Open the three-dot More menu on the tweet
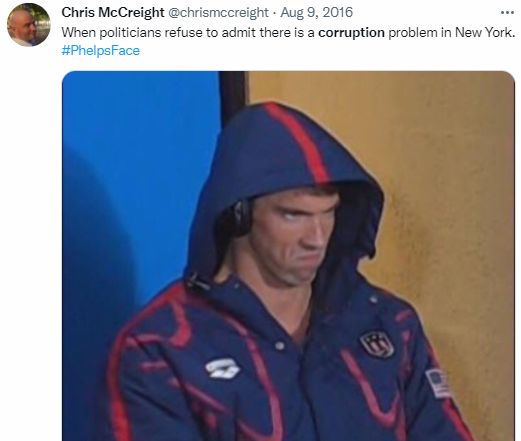Viewport: 521px width, 441px height. [x=507, y=13]
